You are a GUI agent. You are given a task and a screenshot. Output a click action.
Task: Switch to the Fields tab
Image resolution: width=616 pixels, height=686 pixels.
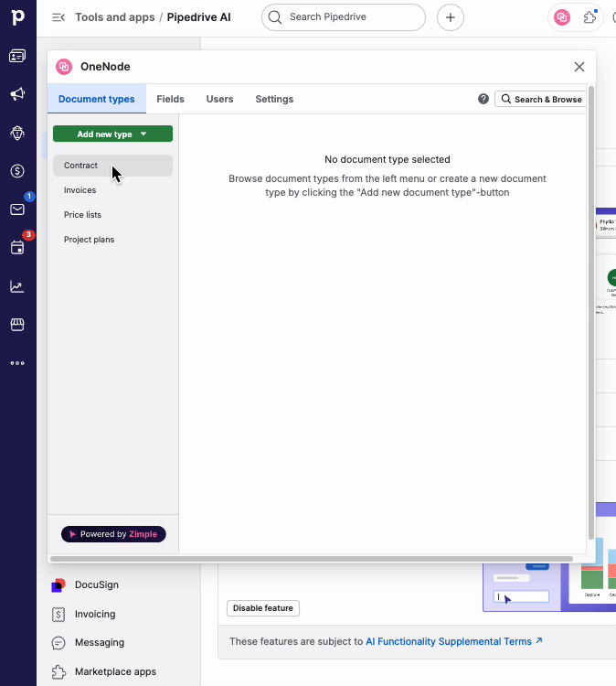(171, 99)
